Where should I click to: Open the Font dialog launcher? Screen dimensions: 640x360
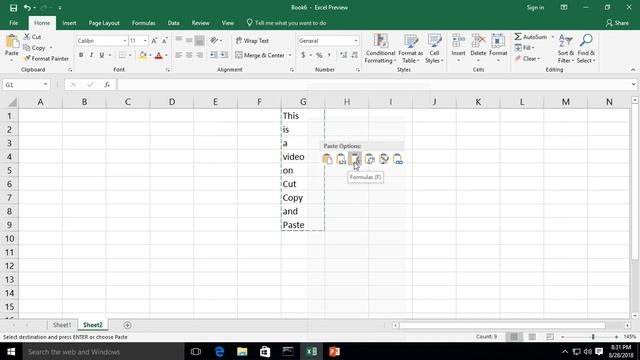(168, 70)
